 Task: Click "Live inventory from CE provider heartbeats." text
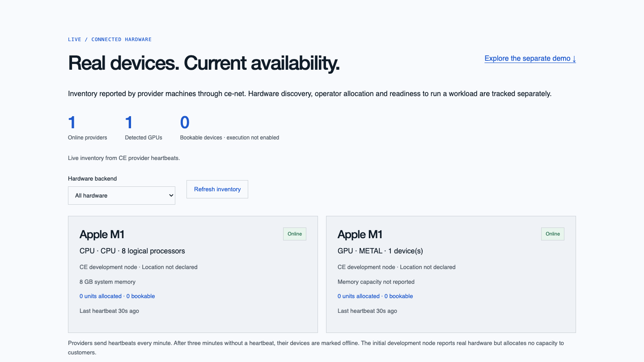pyautogui.click(x=124, y=158)
